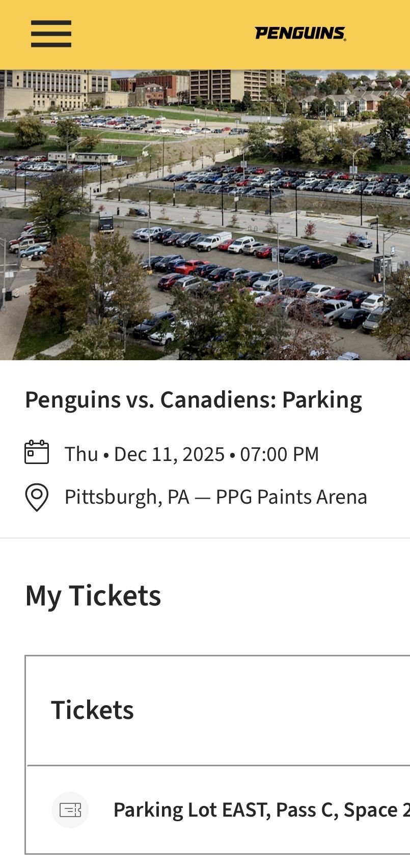Screen dimensions: 410x868
Task: Tap the Thu Dec 11 2025 date text
Action: point(192,453)
